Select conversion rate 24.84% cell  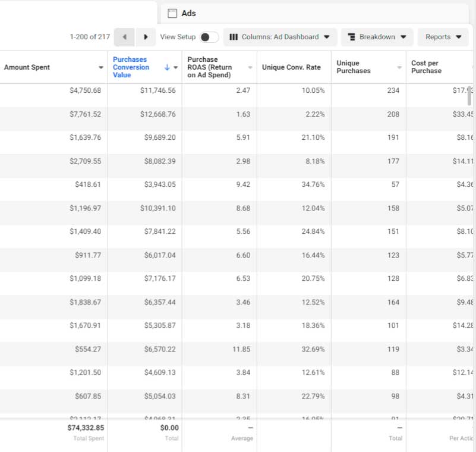coord(313,232)
